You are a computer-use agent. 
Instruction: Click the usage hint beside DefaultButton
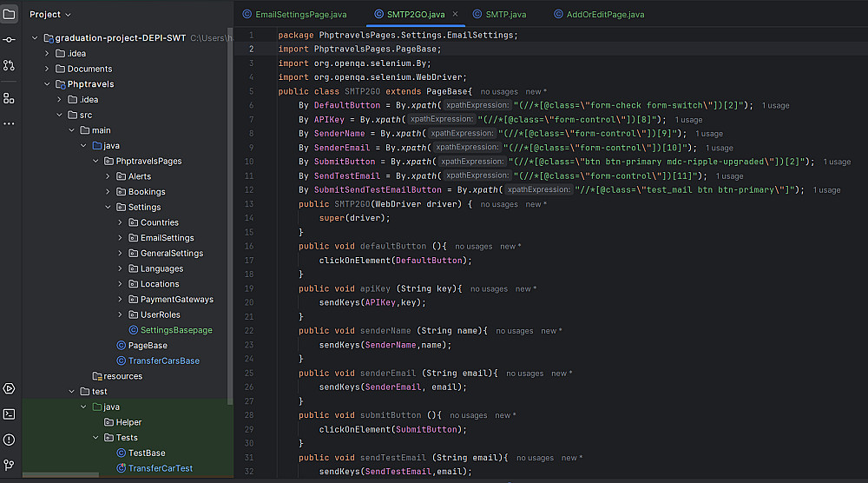[776, 105]
